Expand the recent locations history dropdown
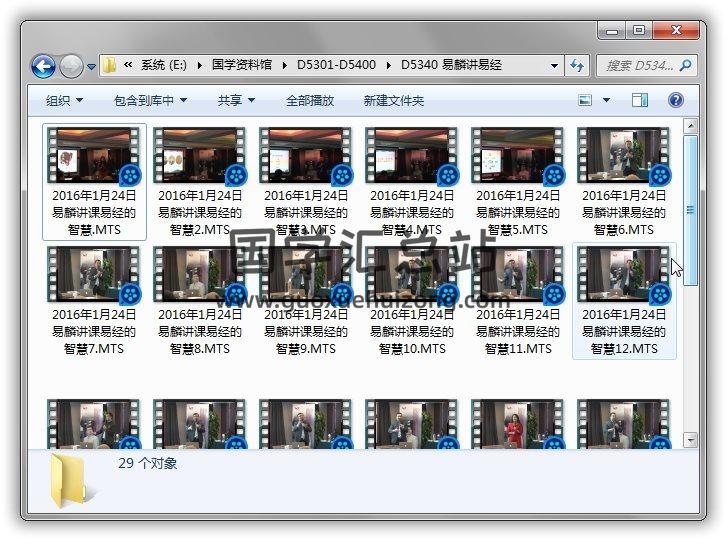 tap(92, 67)
